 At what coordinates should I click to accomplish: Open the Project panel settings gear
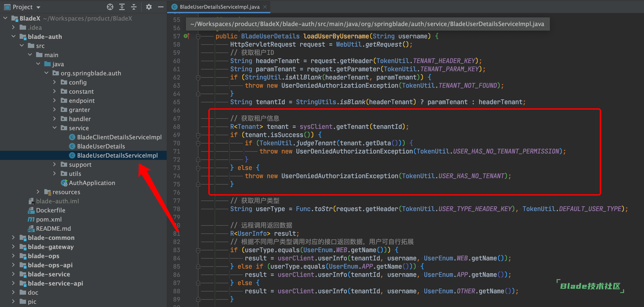[x=149, y=7]
